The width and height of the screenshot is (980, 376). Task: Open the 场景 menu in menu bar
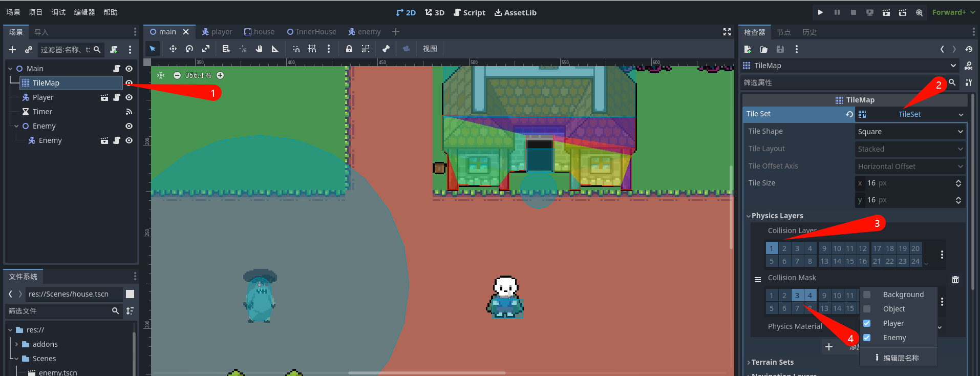coord(13,12)
